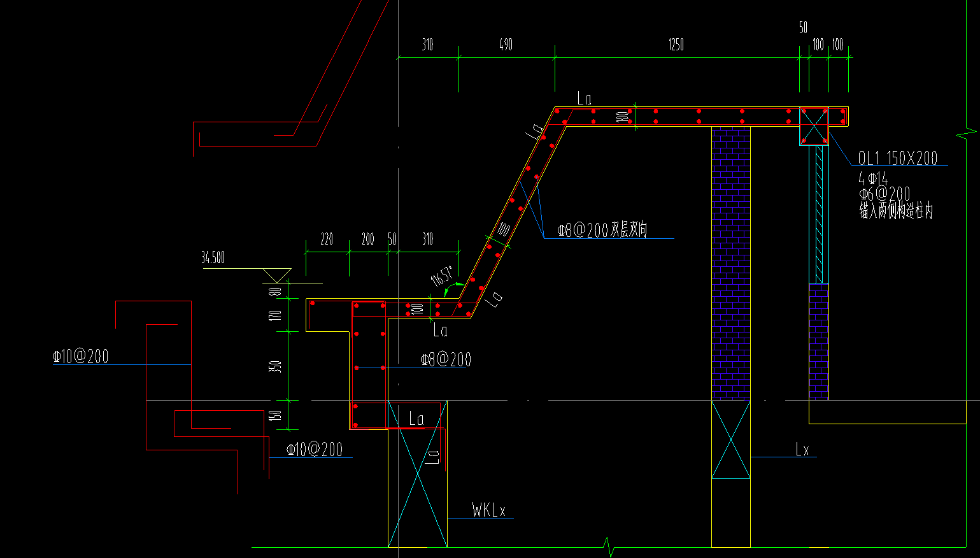The image size is (980, 558).
Task: Select the Φ8@200 双层双向 annotation
Action: coord(602,230)
